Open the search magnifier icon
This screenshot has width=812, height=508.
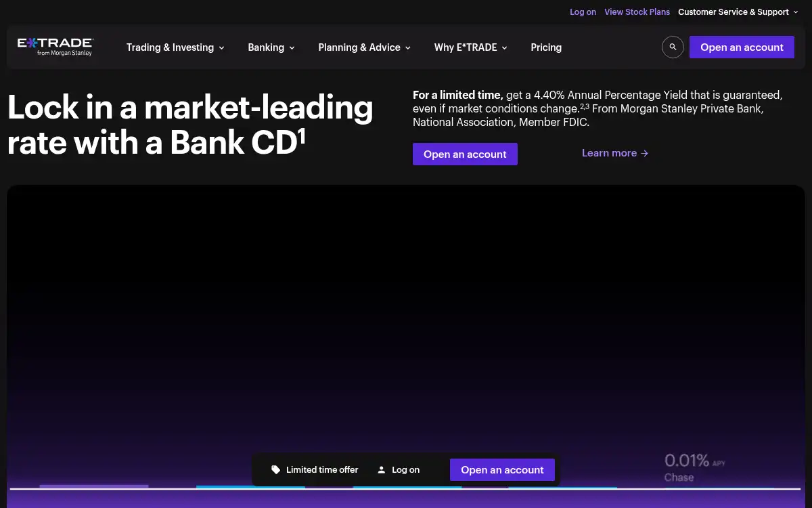[673, 47]
